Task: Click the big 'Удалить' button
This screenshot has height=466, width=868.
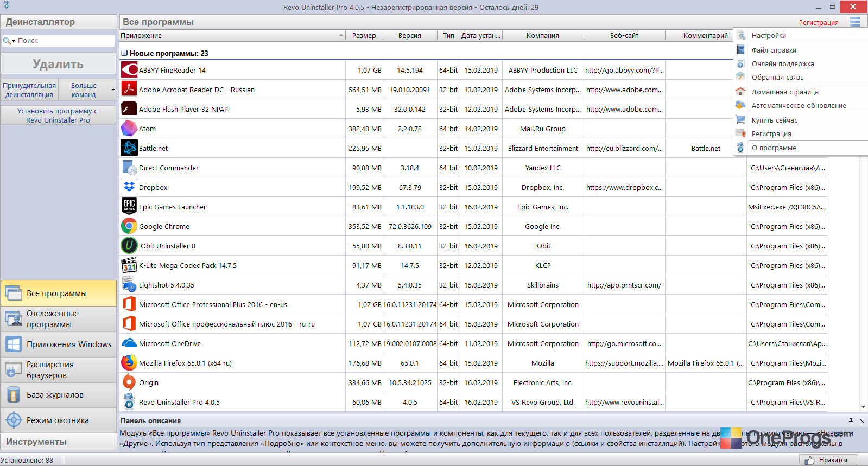Action: (58, 64)
